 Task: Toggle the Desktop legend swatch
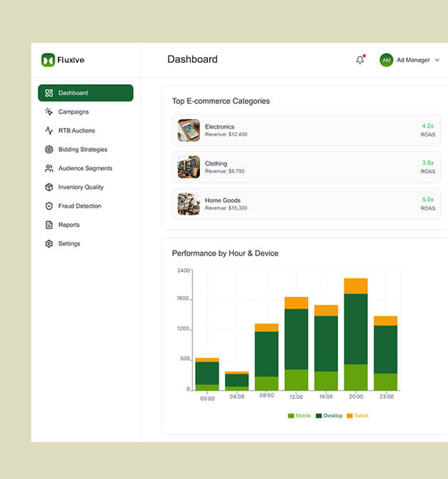319,415
